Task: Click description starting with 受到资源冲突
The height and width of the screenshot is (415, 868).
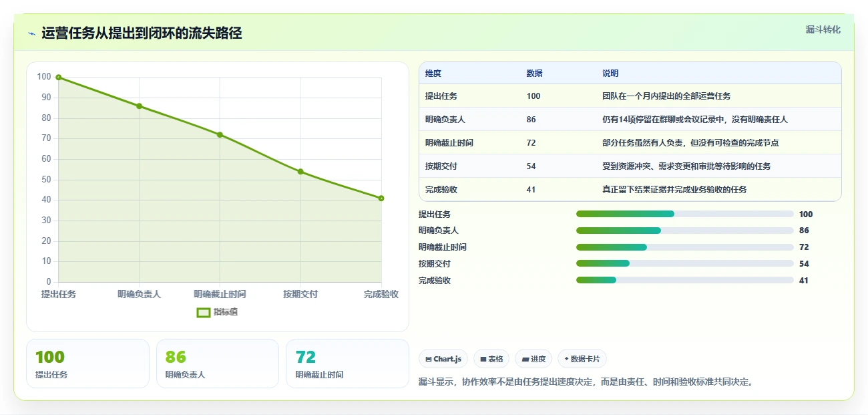Action: [x=686, y=166]
